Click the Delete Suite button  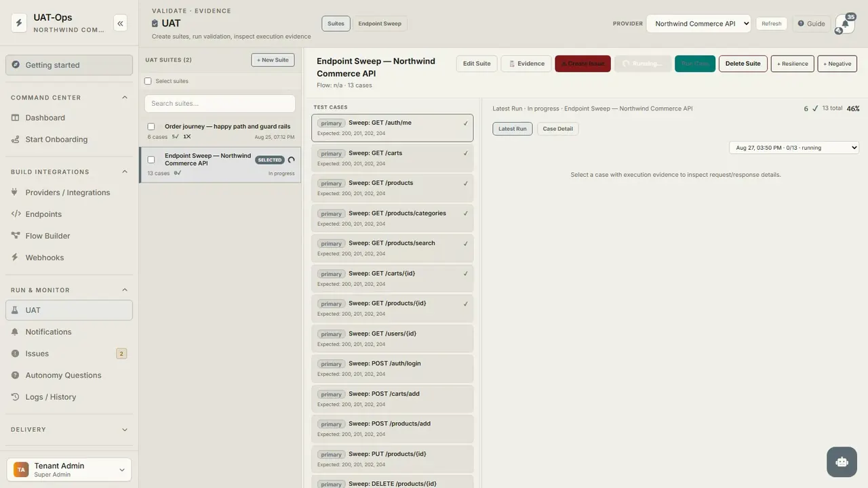pyautogui.click(x=743, y=64)
